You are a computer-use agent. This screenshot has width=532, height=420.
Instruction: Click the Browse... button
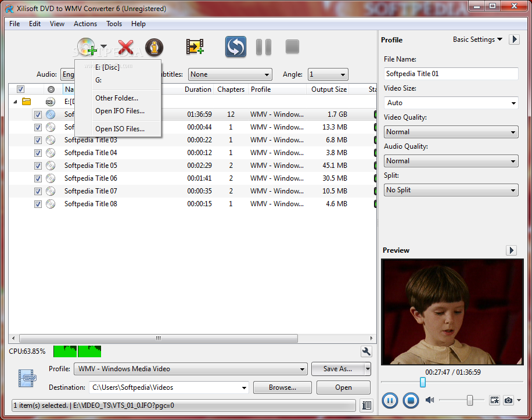(x=282, y=387)
